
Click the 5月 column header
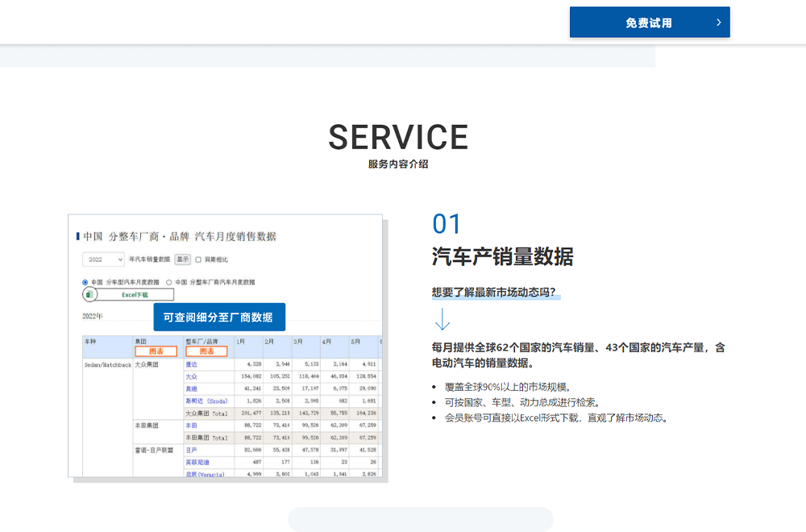click(x=355, y=341)
